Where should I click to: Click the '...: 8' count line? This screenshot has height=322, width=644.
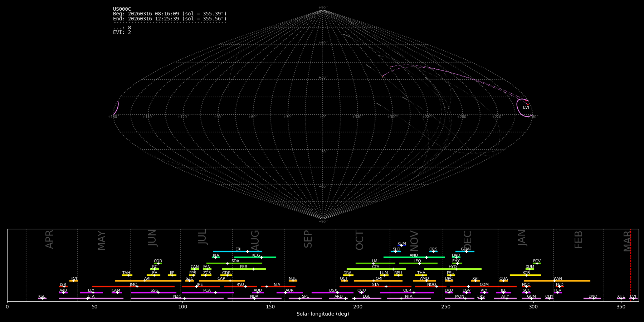coord(122,28)
